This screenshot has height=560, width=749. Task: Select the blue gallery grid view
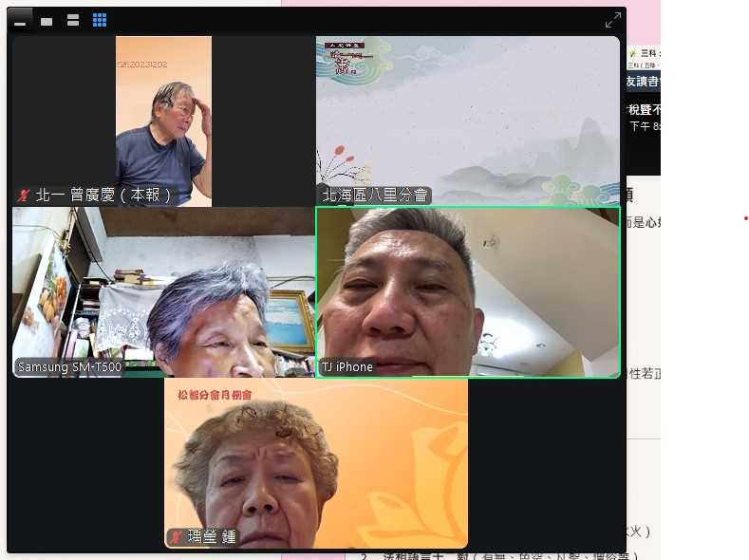[x=100, y=20]
